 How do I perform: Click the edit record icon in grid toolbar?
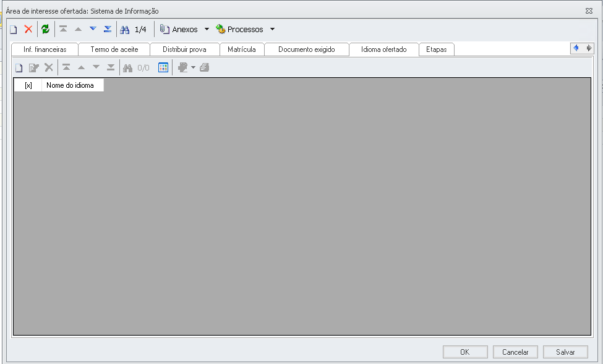coord(34,68)
